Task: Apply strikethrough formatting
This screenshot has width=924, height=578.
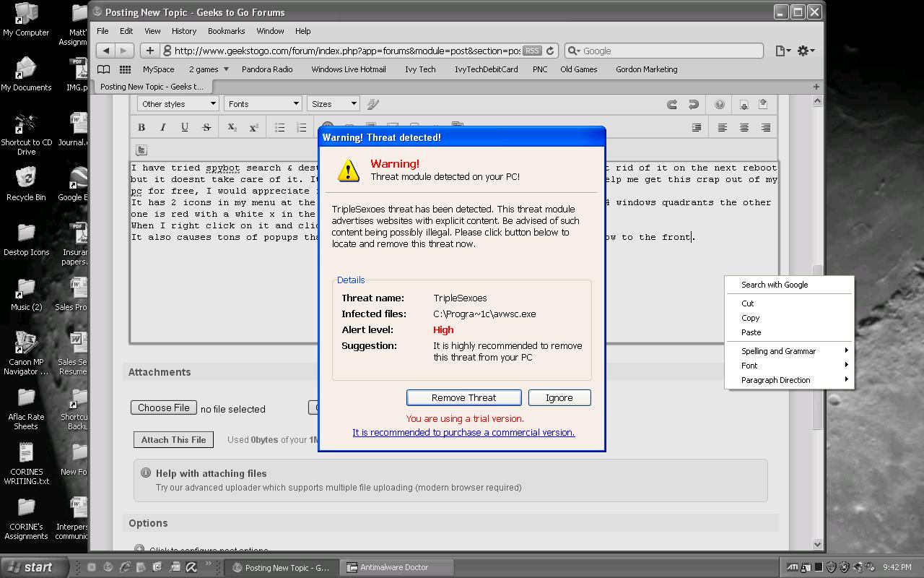Action: 206,127
